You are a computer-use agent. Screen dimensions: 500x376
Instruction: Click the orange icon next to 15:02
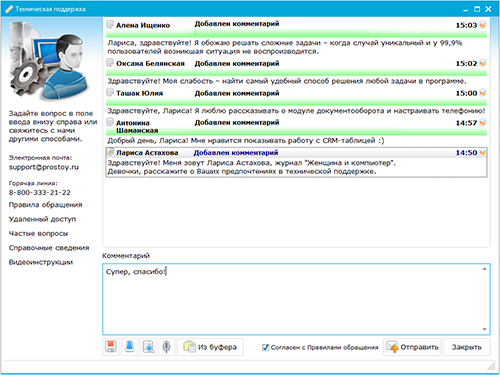483,63
